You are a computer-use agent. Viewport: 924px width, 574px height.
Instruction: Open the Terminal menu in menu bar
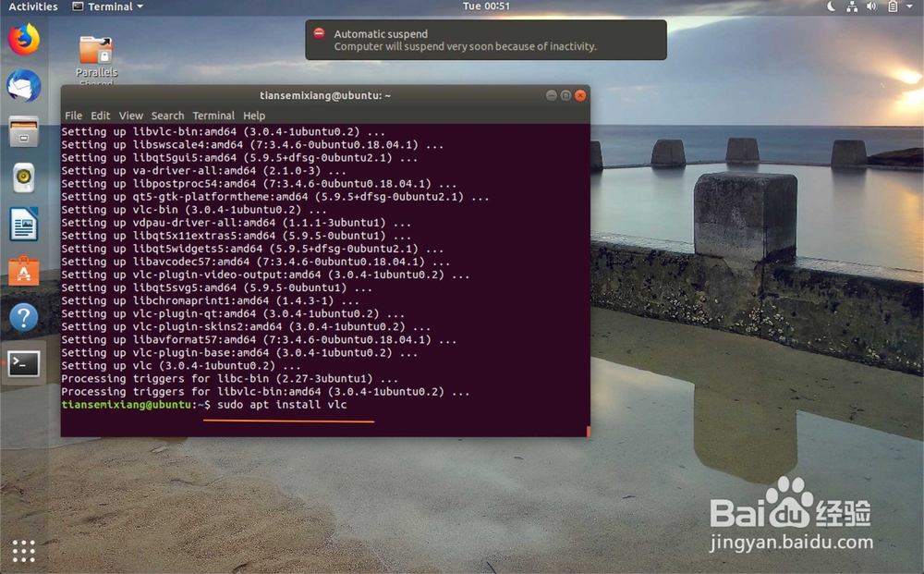(x=213, y=116)
